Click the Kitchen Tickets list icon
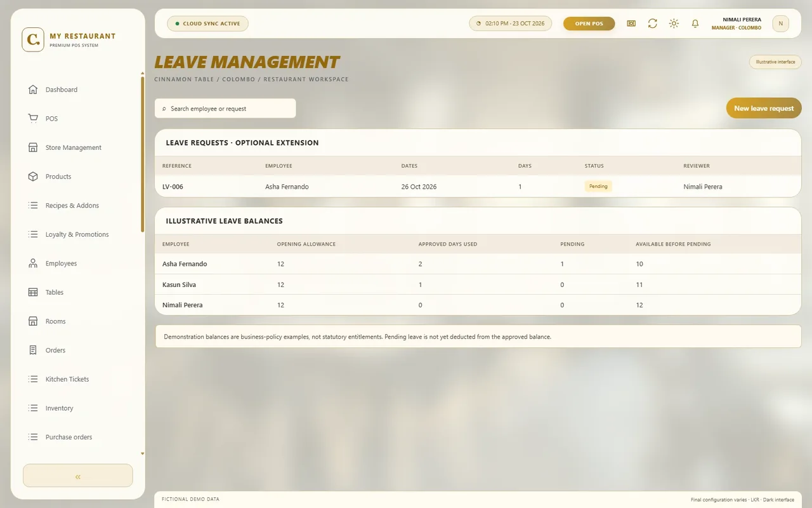This screenshot has height=508, width=812. (33, 379)
